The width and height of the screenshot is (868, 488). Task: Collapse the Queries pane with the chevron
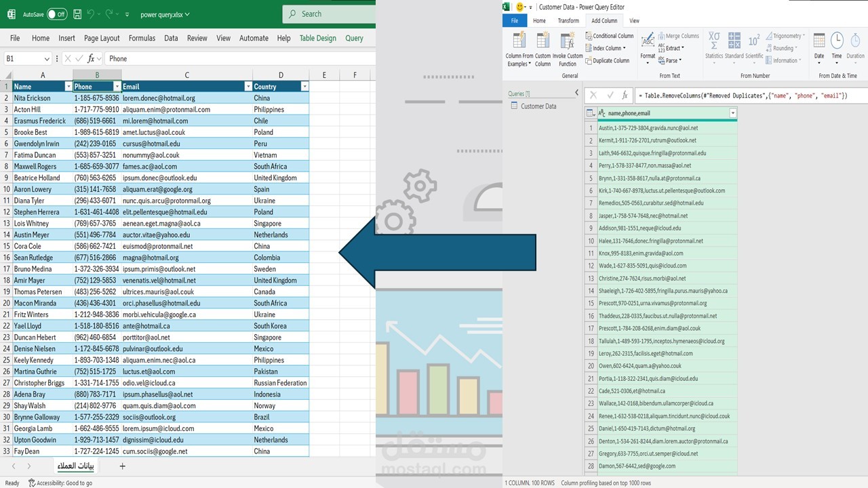(577, 93)
